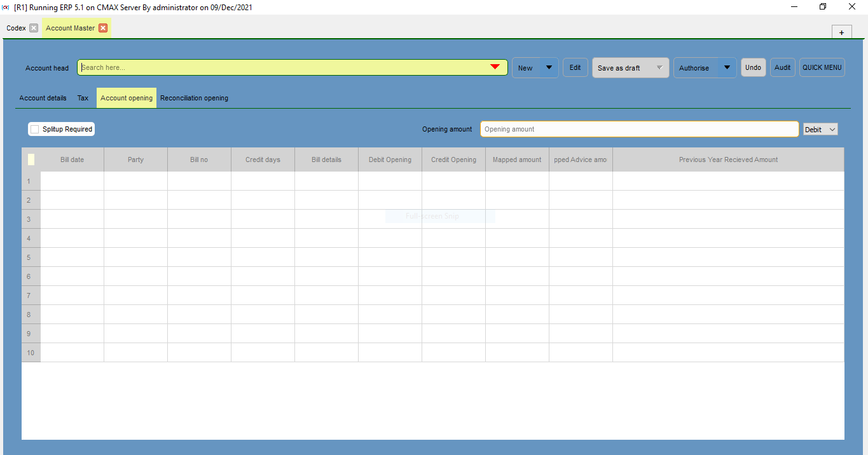The image size is (868, 455).
Task: Open the Reconciliation opening tab
Action: 194,98
